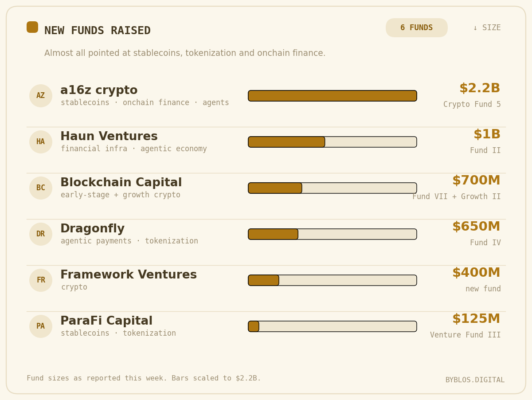Select the Framework Ventures row title
532x400 pixels.
[x=129, y=275]
